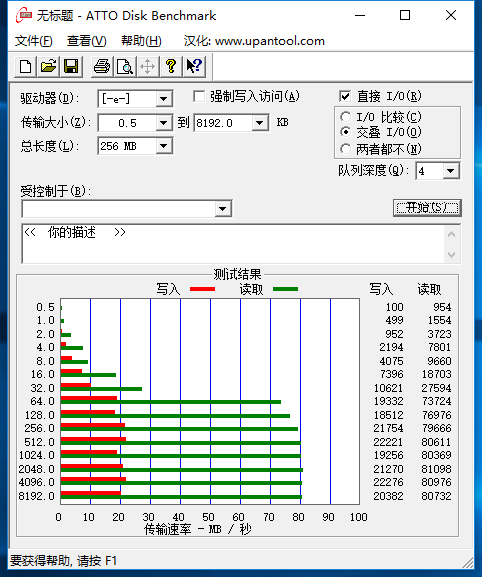482x577 pixels.
Task: Expand the transfer size end 8192.0 dropdown
Action: click(259, 123)
